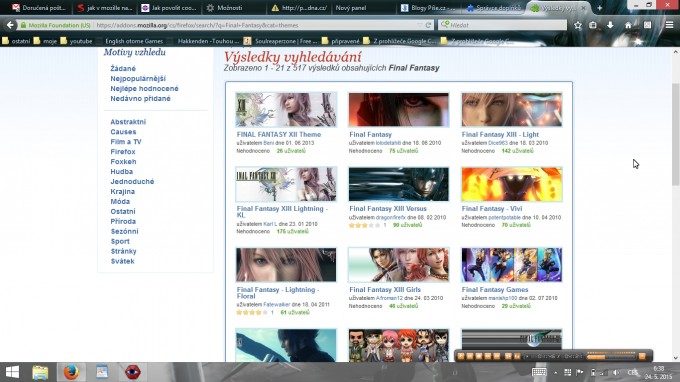Switch to the 'Nový panel' tab

pos(351,8)
